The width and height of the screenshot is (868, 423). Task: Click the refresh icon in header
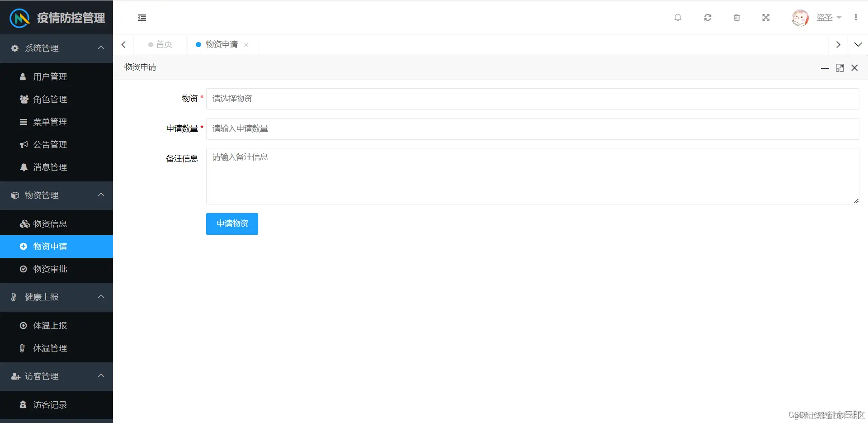[708, 18]
